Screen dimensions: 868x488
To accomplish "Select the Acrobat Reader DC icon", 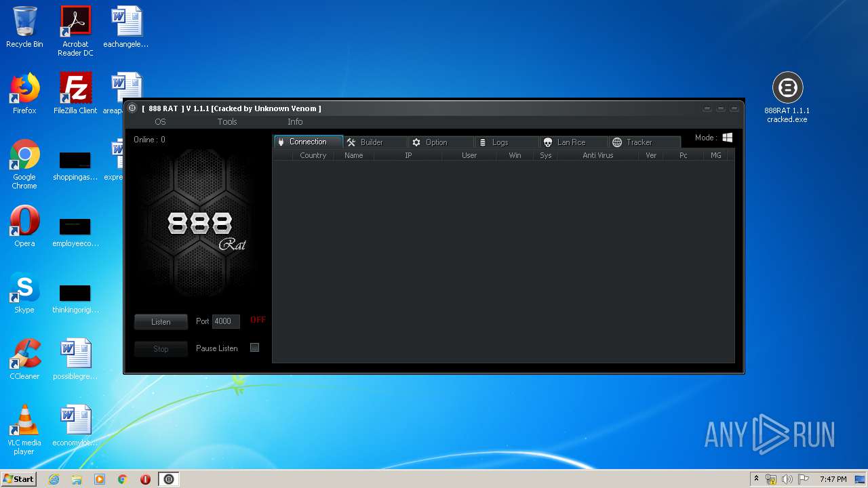I will point(75,31).
